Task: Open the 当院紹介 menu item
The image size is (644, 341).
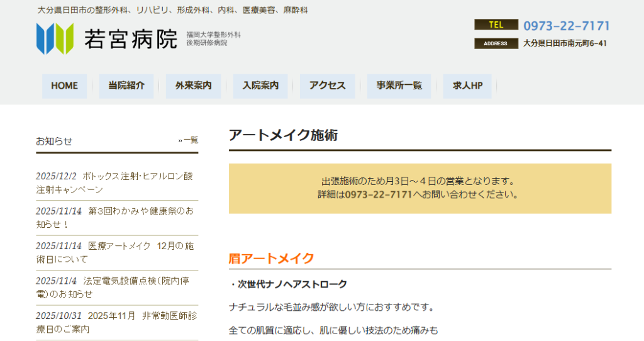Action: coord(126,86)
